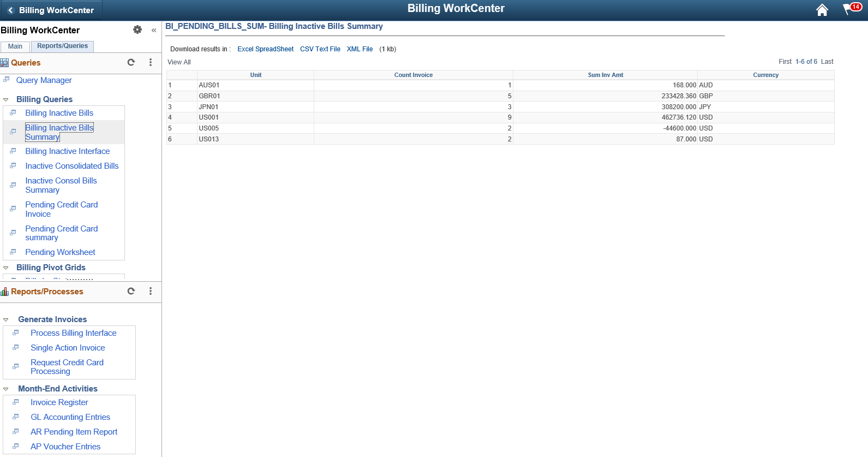The width and height of the screenshot is (868, 457).
Task: Open Pending Worksheet query
Action: pos(60,252)
